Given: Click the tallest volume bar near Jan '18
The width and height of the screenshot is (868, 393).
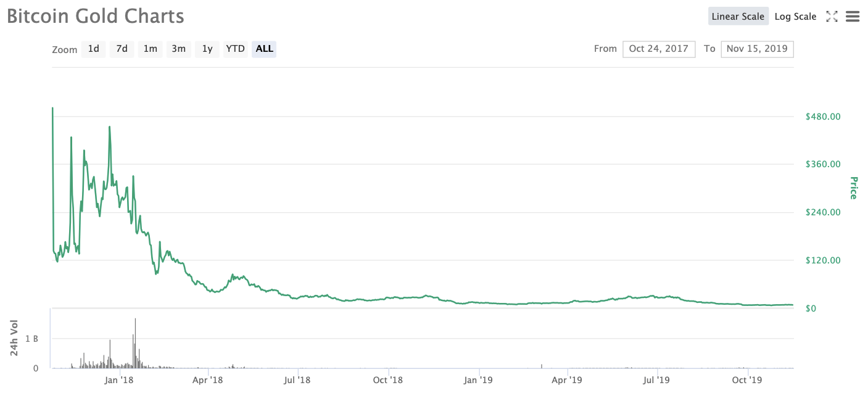Looking at the screenshot, I should (135, 343).
